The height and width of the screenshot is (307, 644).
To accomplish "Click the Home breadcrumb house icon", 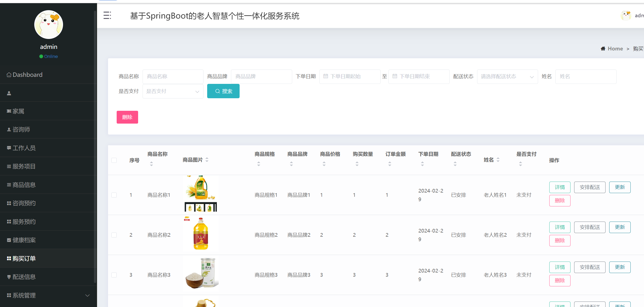I will click(x=603, y=49).
